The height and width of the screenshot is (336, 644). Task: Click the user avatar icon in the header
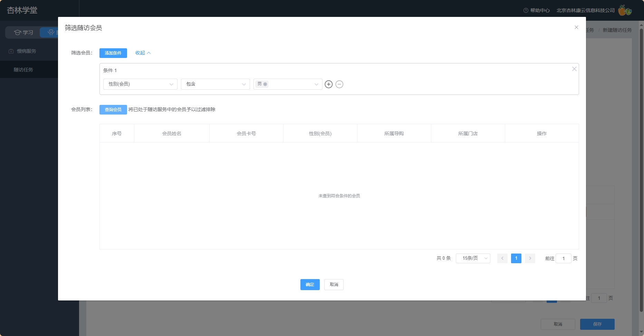pos(625,10)
